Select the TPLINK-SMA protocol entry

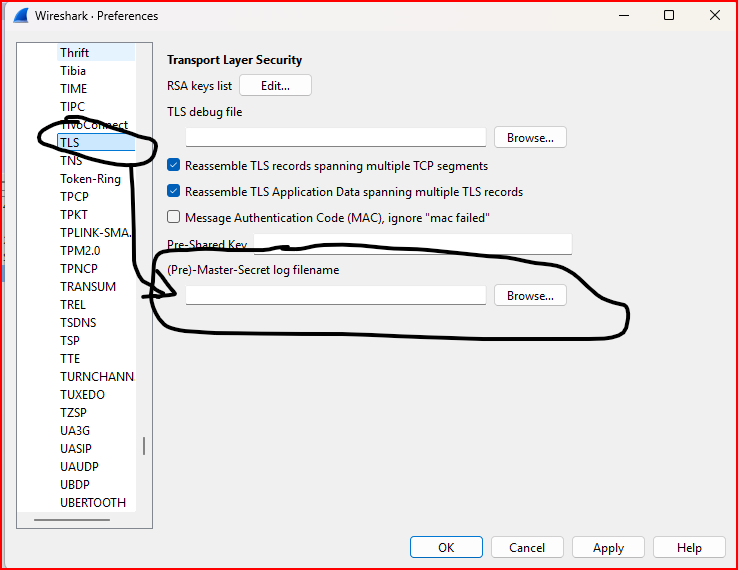(96, 233)
